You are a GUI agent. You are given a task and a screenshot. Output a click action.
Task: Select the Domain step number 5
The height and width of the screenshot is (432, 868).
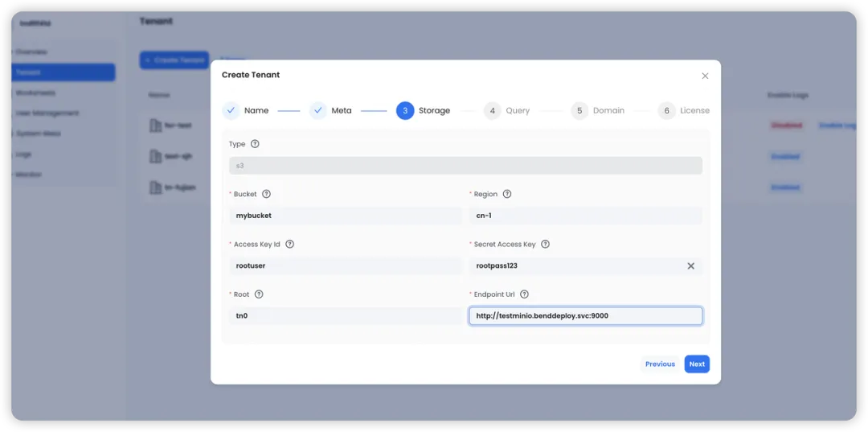click(x=579, y=111)
